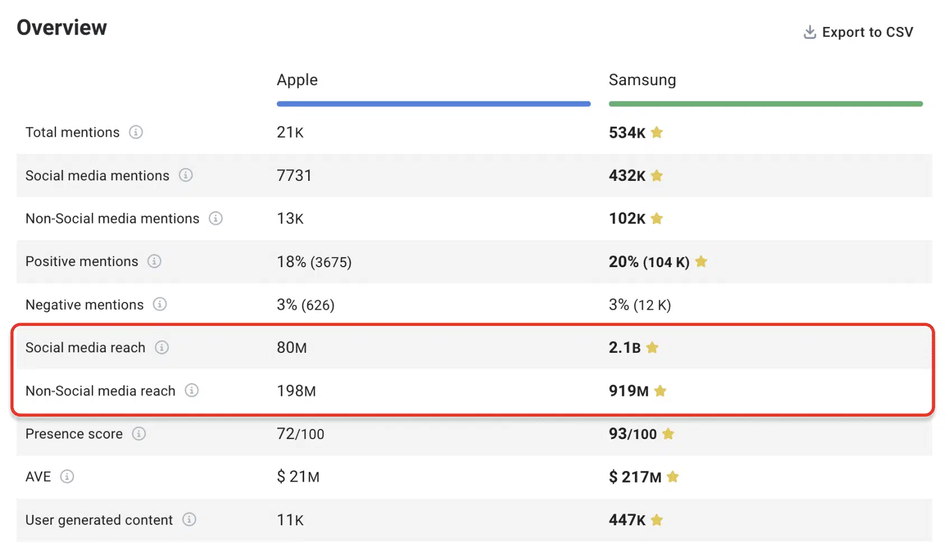Click the green bar under Samsung
The height and width of the screenshot is (560, 948).
pos(766,104)
